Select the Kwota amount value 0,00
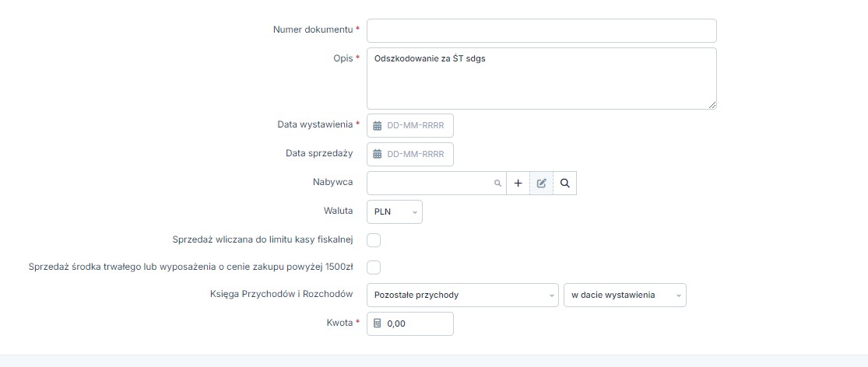 point(396,324)
